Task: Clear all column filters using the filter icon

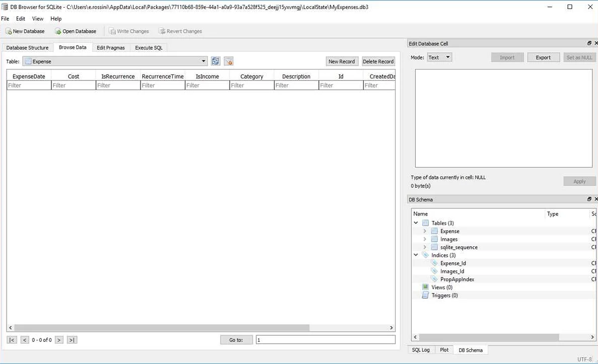Action: pos(229,61)
